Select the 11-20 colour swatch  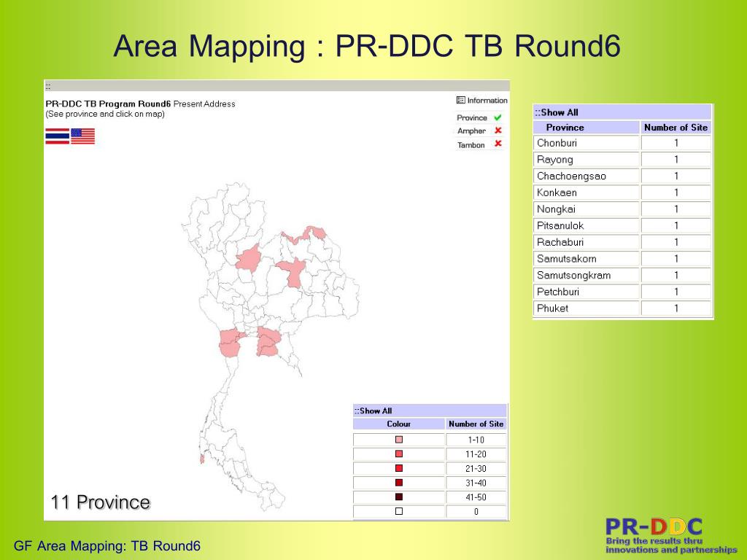coord(399,454)
